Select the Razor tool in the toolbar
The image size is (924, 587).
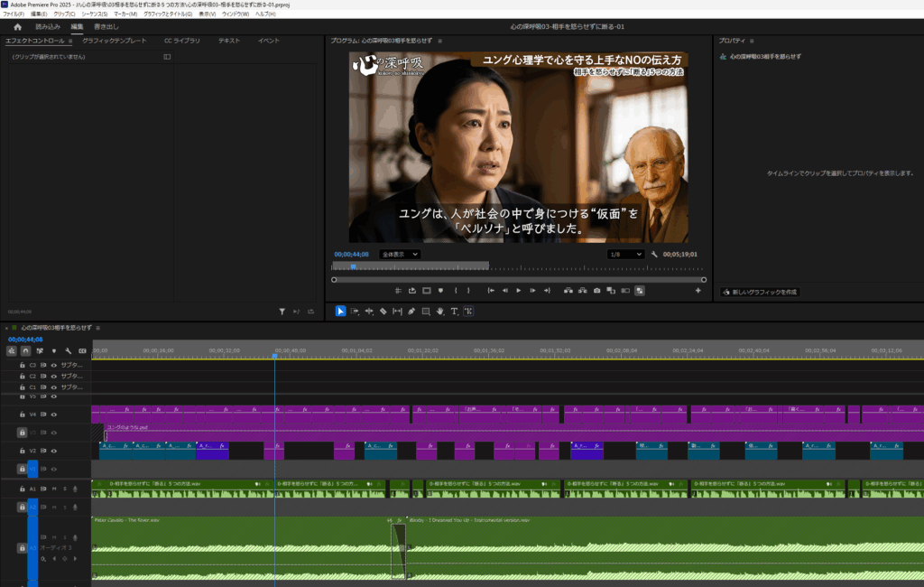[383, 312]
